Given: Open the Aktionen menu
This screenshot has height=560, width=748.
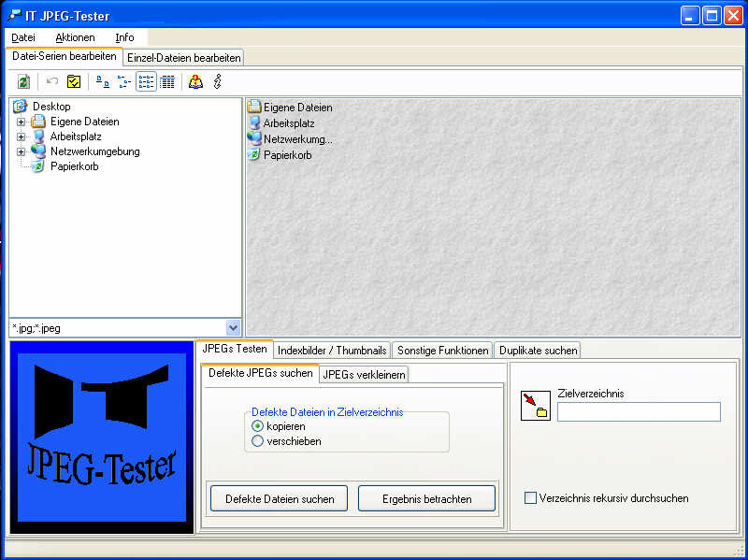Looking at the screenshot, I should point(75,37).
